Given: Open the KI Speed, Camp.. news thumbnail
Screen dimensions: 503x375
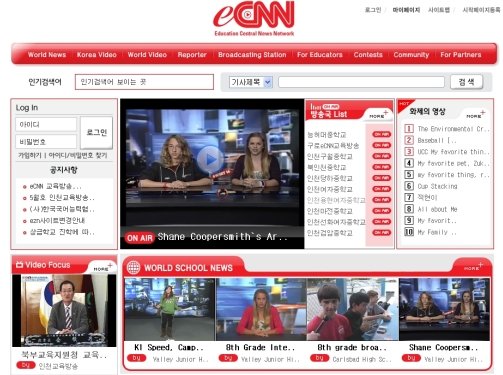Looking at the screenshot, I should click(x=169, y=309).
